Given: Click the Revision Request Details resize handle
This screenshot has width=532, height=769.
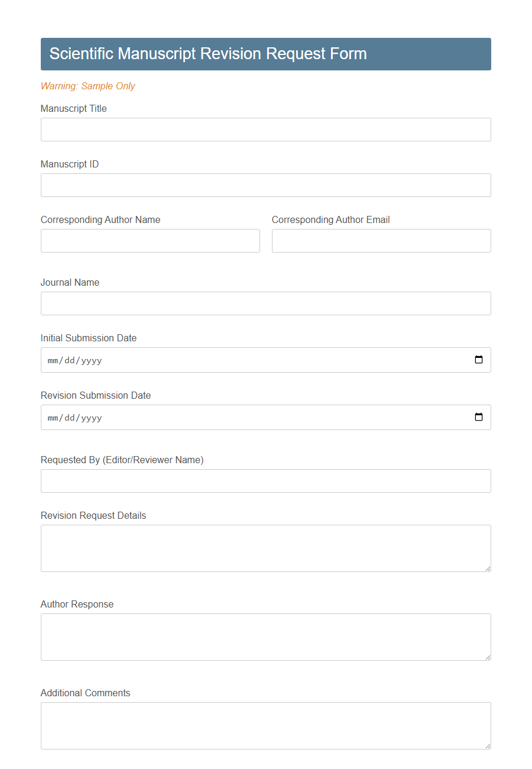Looking at the screenshot, I should coord(488,568).
